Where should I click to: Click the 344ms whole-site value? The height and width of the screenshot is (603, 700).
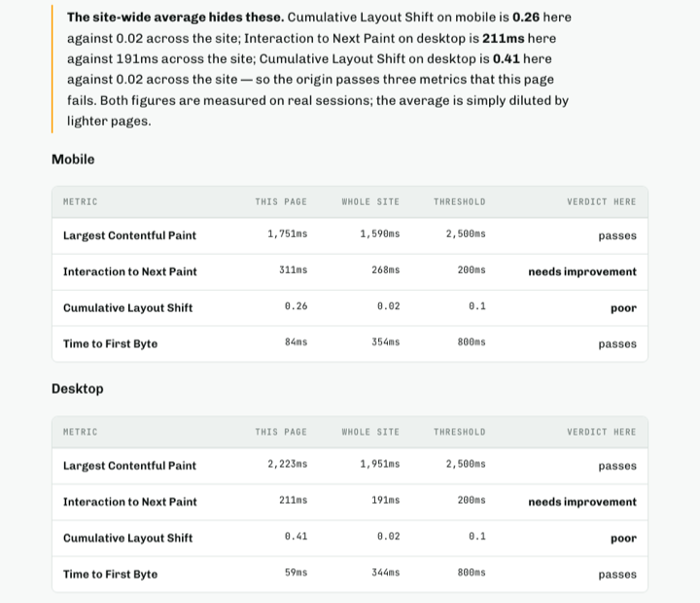pos(386,573)
